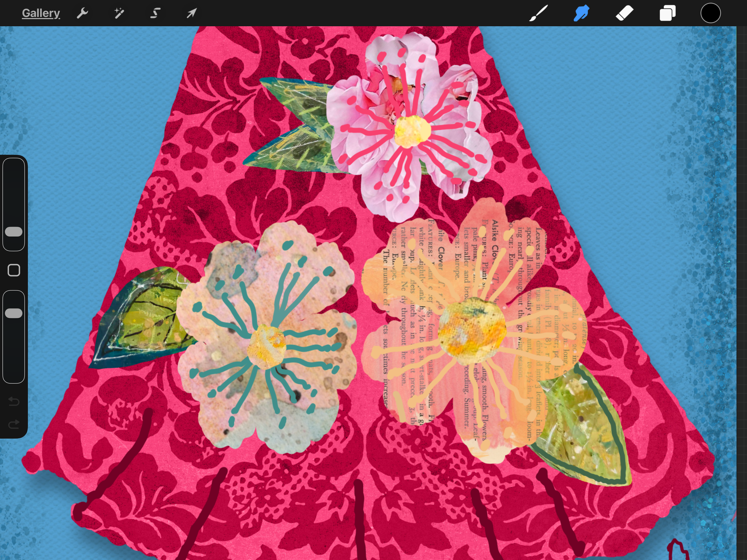Undo the last stroke with sidebar arrow
This screenshot has width=747, height=560.
pos(14,401)
